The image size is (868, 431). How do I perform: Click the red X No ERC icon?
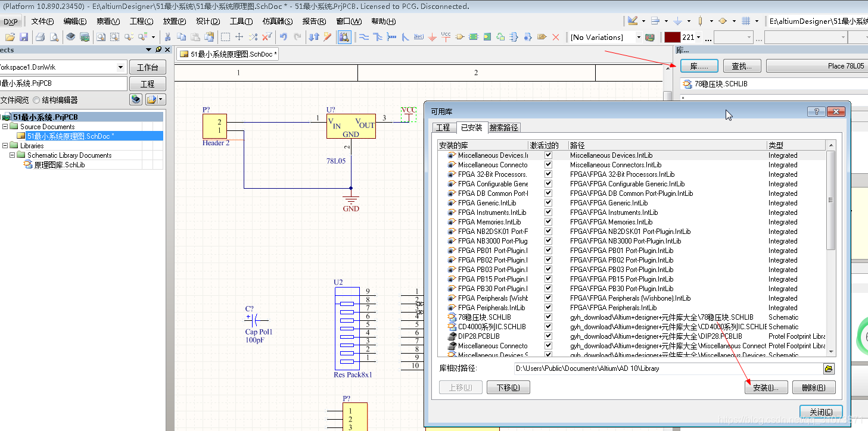point(556,37)
